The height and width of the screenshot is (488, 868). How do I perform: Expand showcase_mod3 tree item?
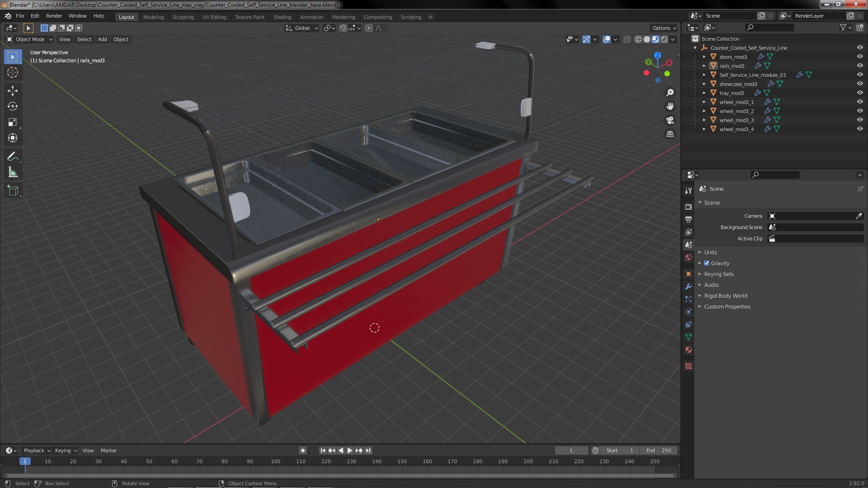pyautogui.click(x=704, y=84)
